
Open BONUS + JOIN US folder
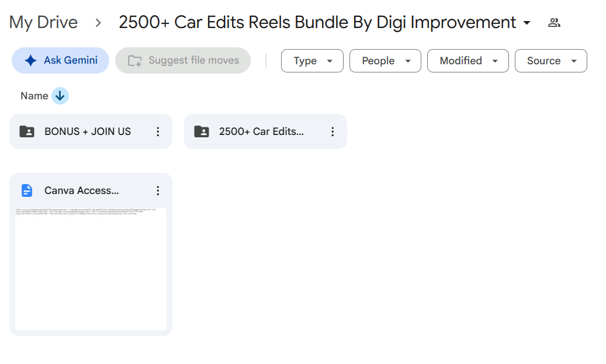[x=91, y=131]
